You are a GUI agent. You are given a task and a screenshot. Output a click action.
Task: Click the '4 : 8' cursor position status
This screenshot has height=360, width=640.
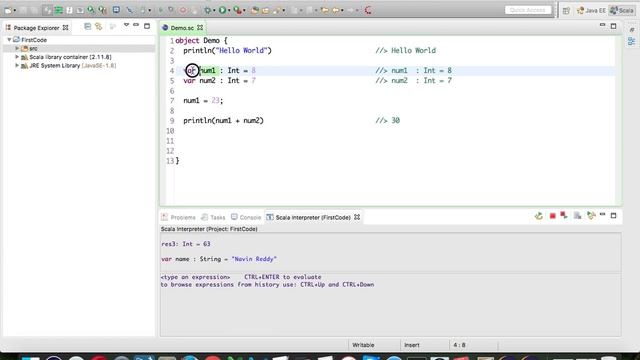[459, 345]
